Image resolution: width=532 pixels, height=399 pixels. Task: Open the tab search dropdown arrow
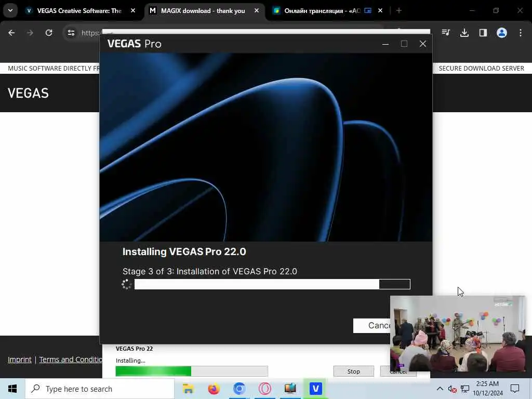[x=10, y=10]
